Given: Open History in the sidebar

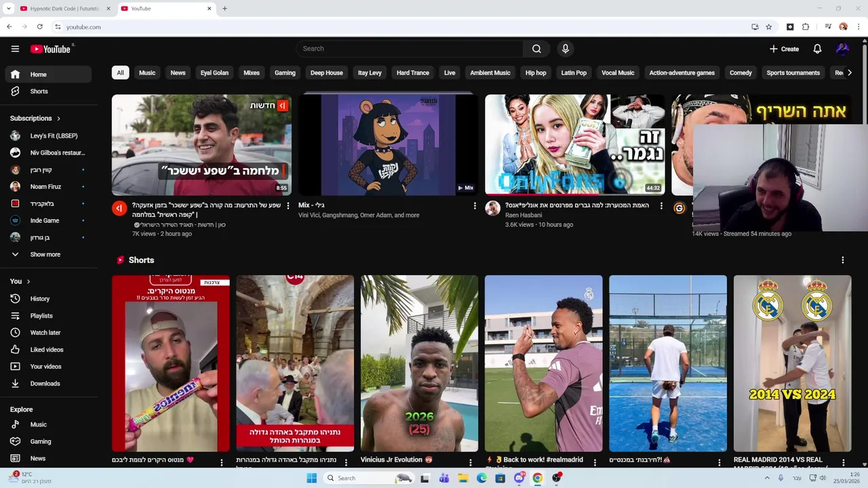Looking at the screenshot, I should [x=47, y=299].
